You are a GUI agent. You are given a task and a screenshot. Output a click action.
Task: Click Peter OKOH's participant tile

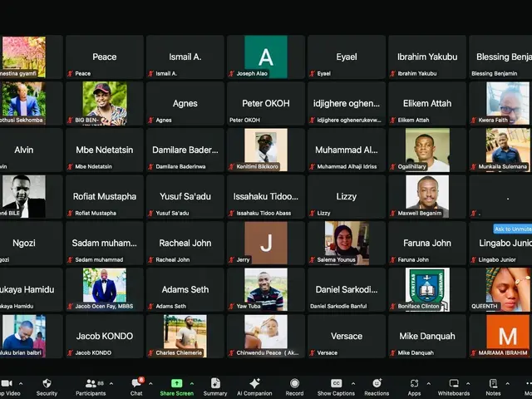click(x=266, y=103)
